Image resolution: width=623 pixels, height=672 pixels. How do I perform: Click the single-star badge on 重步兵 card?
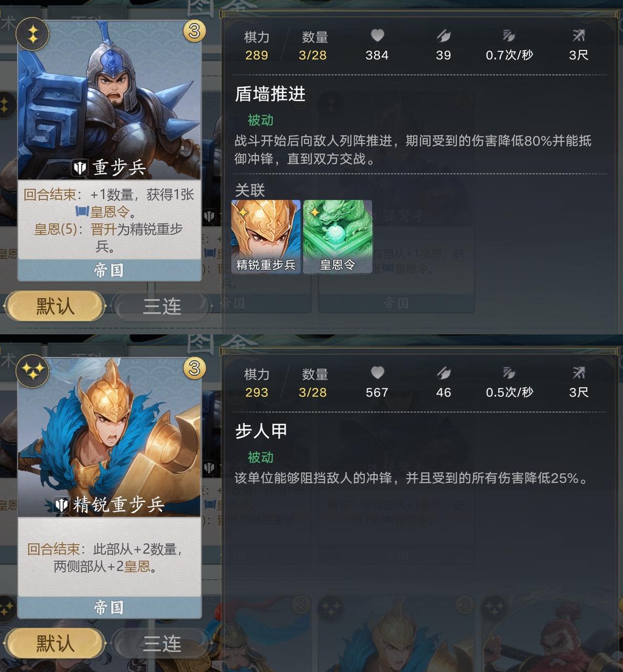point(33,35)
